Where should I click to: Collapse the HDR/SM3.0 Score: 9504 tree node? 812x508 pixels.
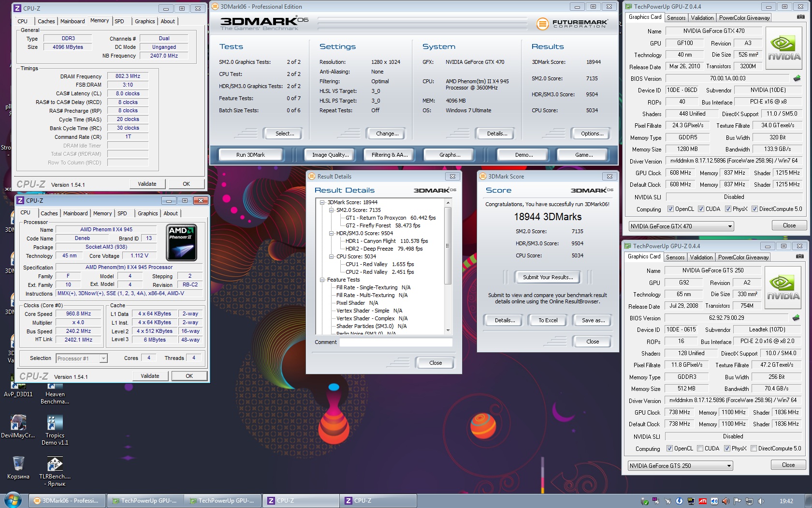pyautogui.click(x=332, y=233)
